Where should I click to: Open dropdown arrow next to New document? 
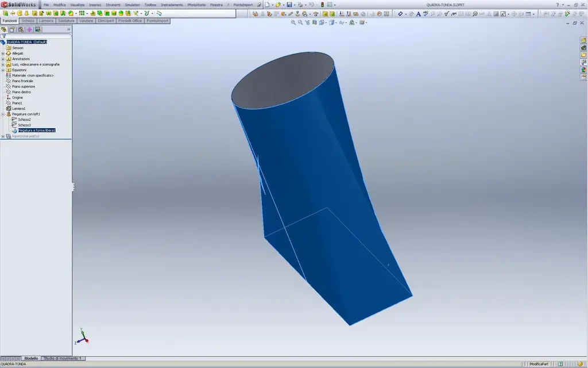click(273, 5)
